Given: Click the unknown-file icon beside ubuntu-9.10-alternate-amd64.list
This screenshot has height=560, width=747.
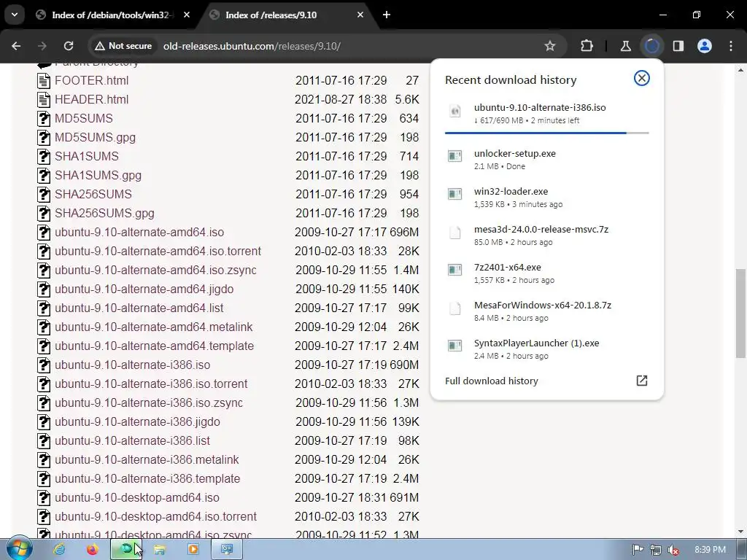Looking at the screenshot, I should pyautogui.click(x=44, y=308).
